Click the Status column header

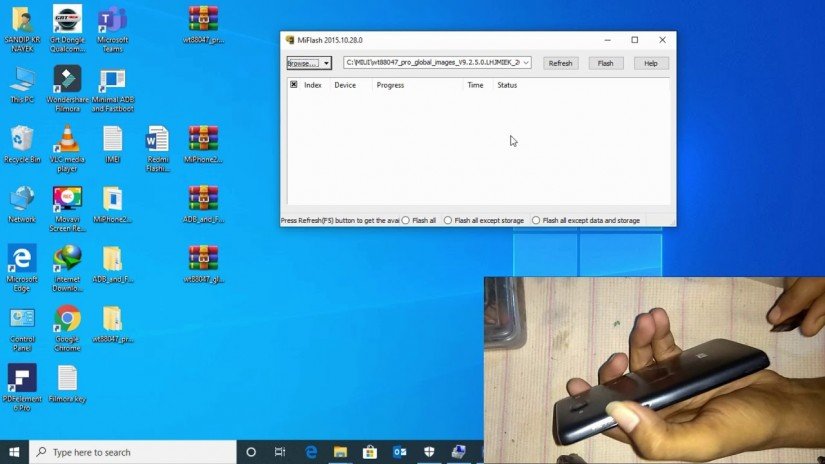pos(507,85)
